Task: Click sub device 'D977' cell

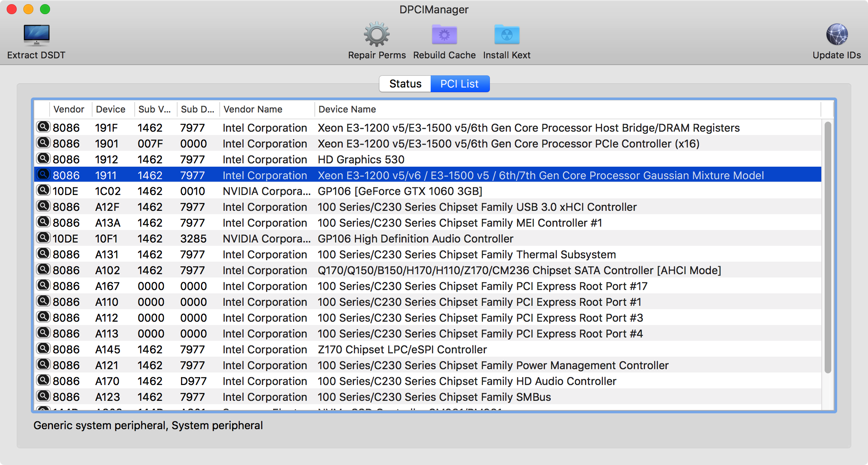Action: (193, 381)
